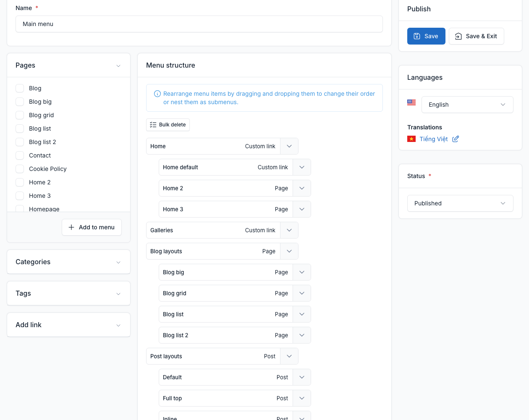Expand the Blog list 2 menu item chevron
This screenshot has height=420, width=529.
point(302,335)
